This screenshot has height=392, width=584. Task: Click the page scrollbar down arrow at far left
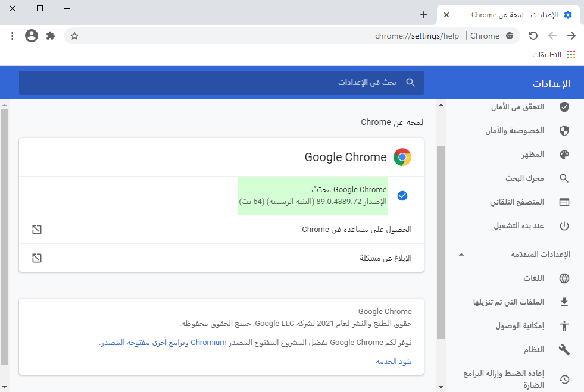[5, 387]
